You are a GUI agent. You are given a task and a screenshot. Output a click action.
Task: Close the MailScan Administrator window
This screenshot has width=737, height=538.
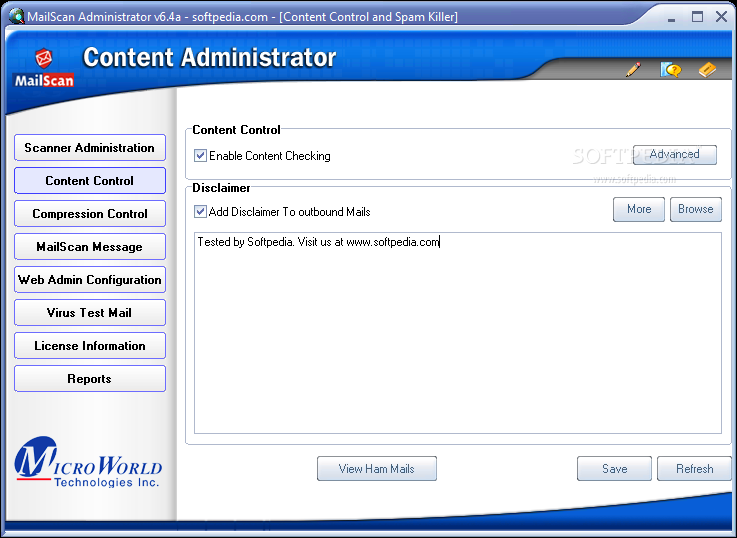click(x=721, y=17)
